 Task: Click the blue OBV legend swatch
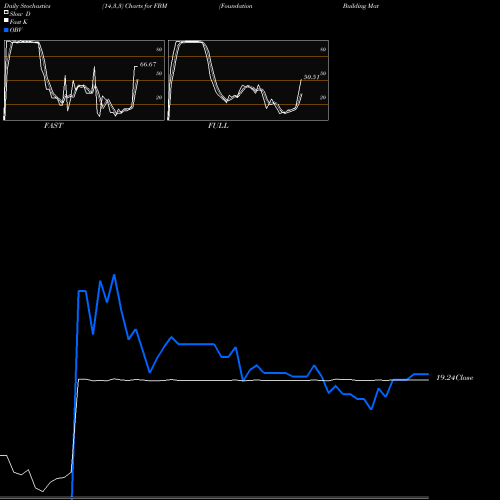6,30
